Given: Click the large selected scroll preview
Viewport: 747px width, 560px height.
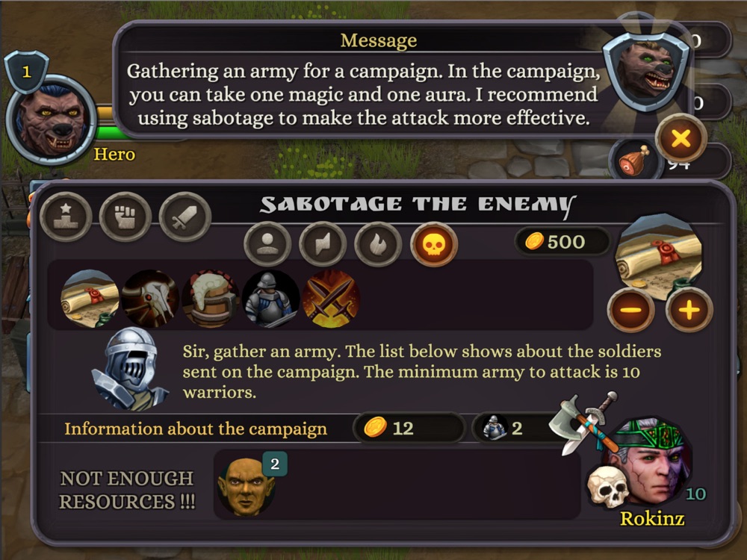Looking at the screenshot, I should 659,257.
